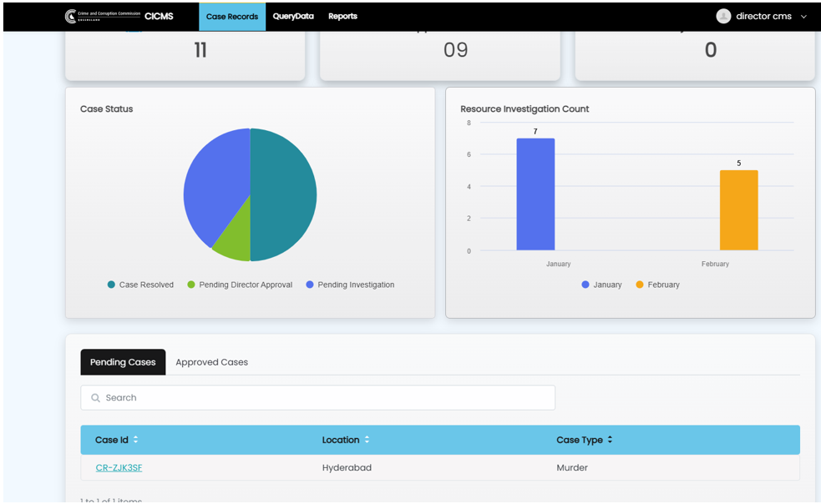Go to the Reports menu
This screenshot has height=504, width=821.
[342, 16]
